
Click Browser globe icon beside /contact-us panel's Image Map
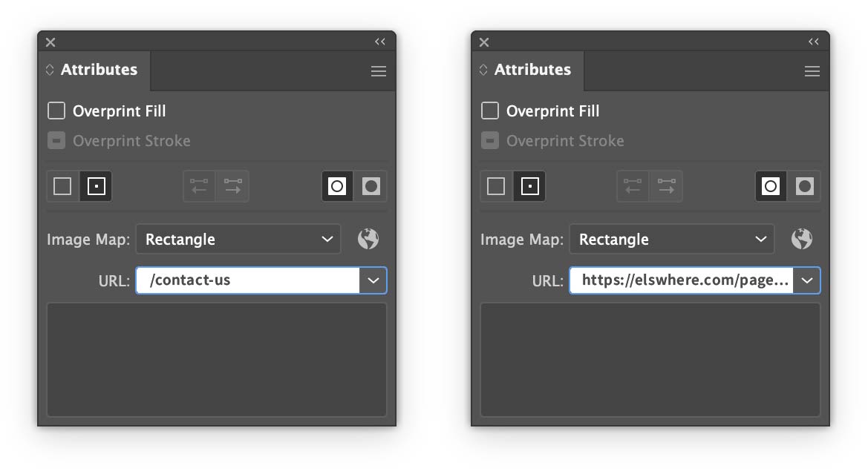(368, 239)
